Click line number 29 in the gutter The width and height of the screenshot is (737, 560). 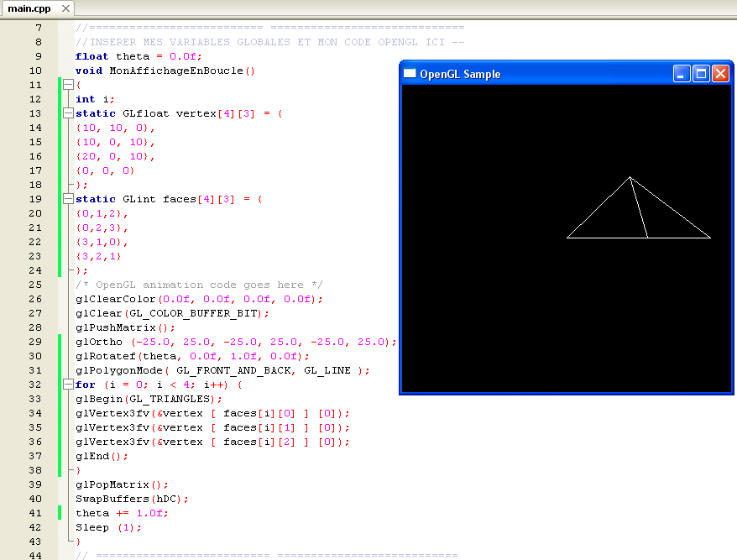pyautogui.click(x=35, y=342)
